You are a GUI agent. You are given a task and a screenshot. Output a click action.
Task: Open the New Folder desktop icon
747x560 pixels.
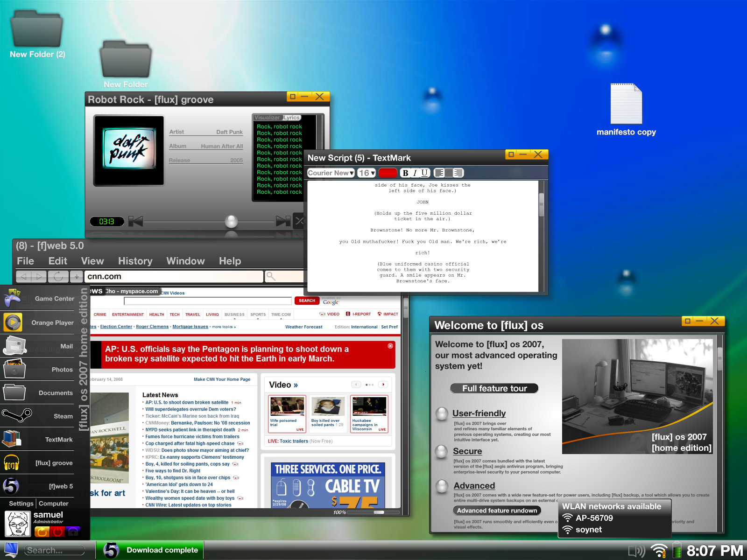point(126,65)
